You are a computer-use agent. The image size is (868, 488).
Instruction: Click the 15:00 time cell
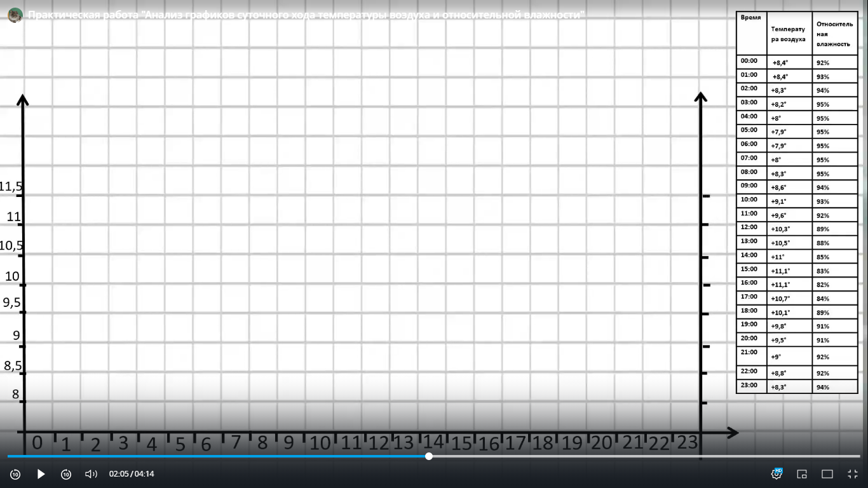point(751,269)
